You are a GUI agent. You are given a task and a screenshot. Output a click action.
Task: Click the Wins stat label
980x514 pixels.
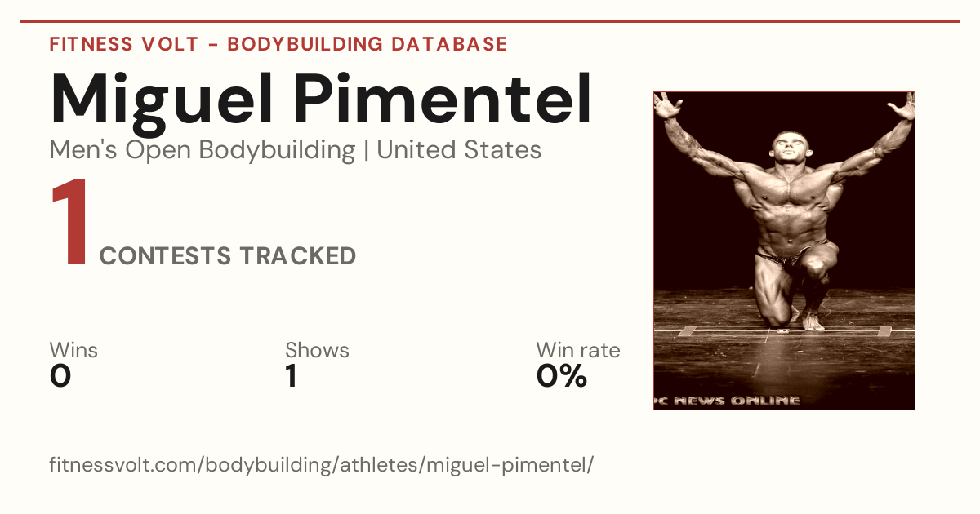coord(73,351)
